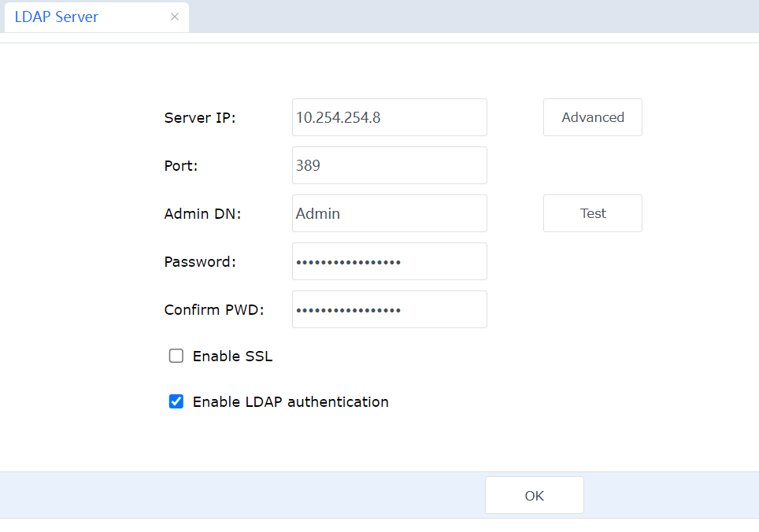Select the LDAP Server tab

click(x=57, y=17)
